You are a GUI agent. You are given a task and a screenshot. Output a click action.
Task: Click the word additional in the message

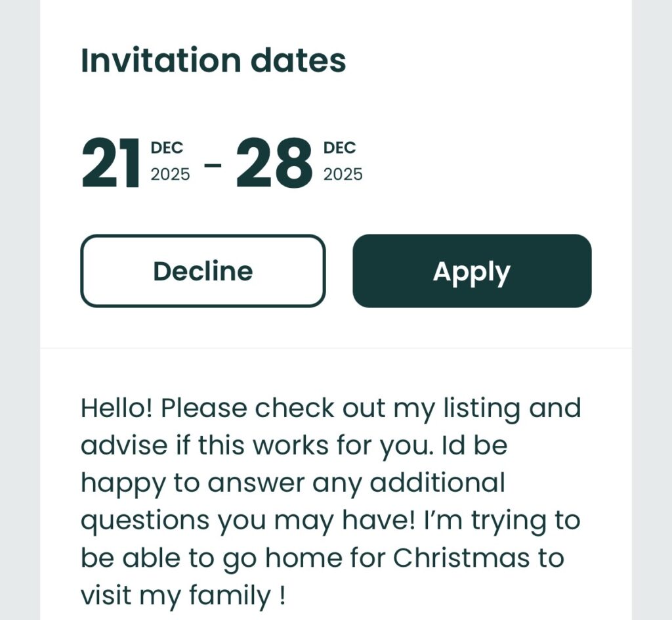coord(437,483)
